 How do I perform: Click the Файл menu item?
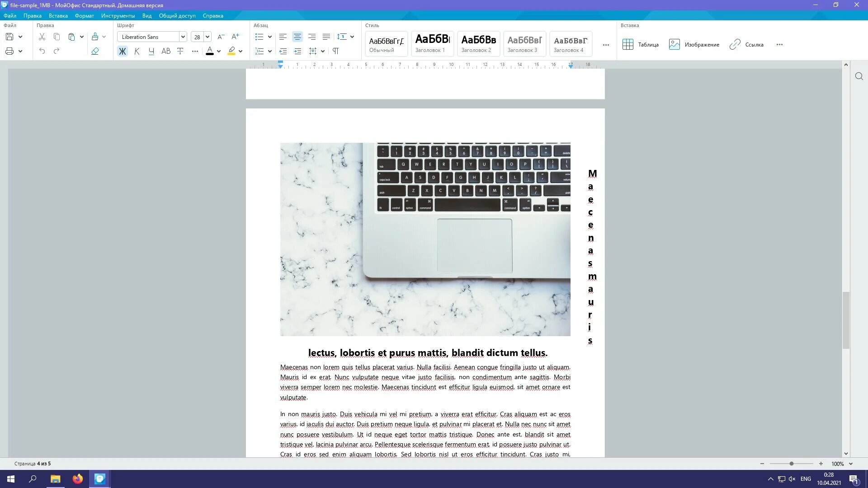pos(9,15)
